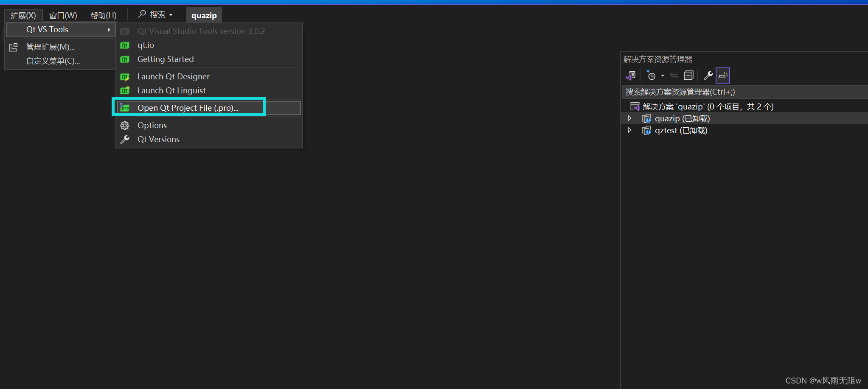Select the 解决方案 'quazip' root node
The image size is (868, 389).
point(708,106)
